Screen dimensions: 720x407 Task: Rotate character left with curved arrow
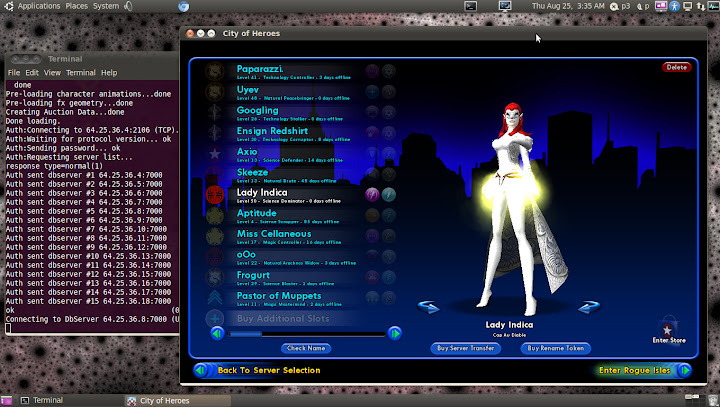[429, 307]
